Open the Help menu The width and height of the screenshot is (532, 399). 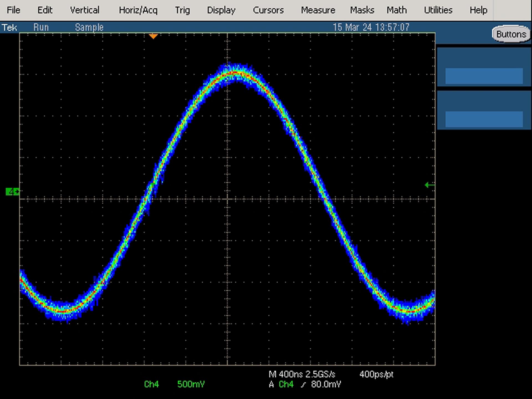tap(478, 10)
